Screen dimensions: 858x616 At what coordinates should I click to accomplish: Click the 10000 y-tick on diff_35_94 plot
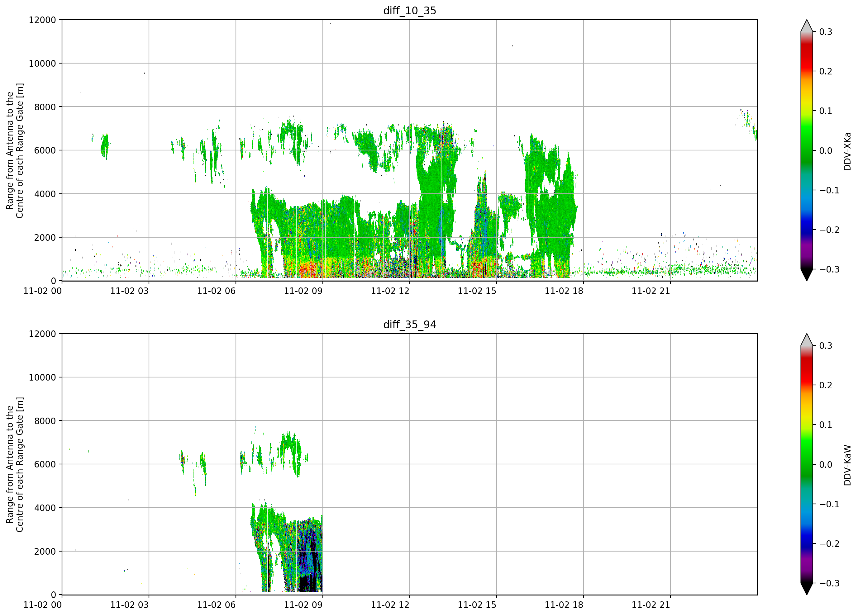coord(42,377)
